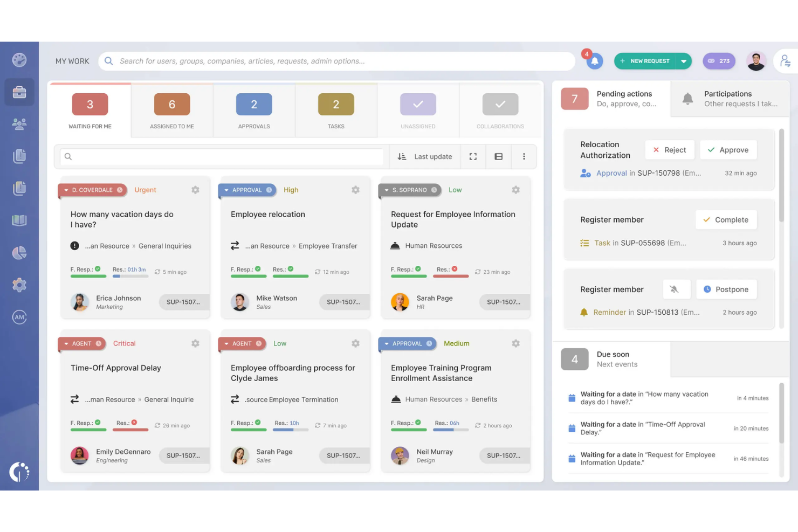Image resolution: width=798 pixels, height=532 pixels.
Task: Click the Reject button on Relocation Authorization
Action: click(x=670, y=149)
